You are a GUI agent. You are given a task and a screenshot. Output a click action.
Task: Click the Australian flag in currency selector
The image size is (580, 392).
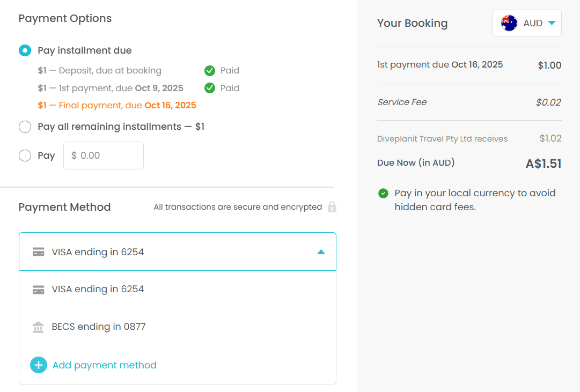(x=509, y=23)
